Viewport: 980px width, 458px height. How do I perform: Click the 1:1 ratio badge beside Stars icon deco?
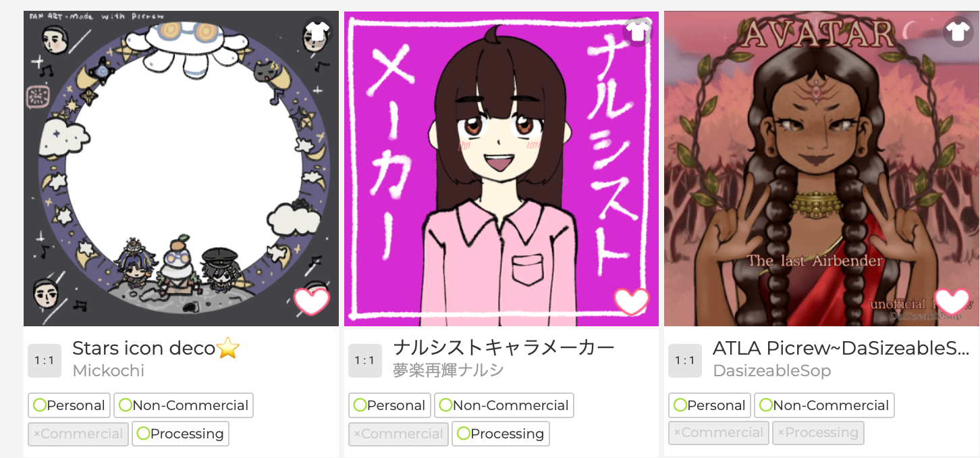point(45,360)
